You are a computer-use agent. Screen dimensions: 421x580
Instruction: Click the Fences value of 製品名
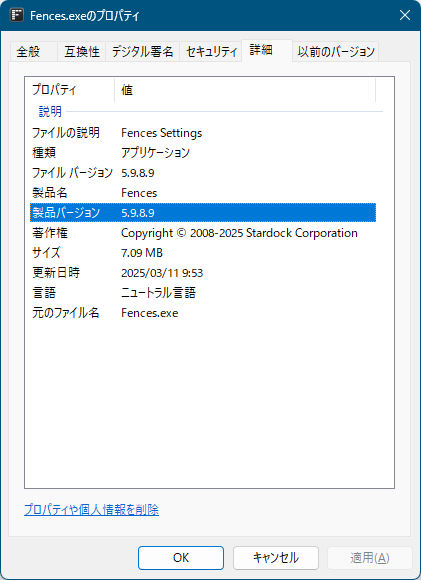tap(139, 193)
